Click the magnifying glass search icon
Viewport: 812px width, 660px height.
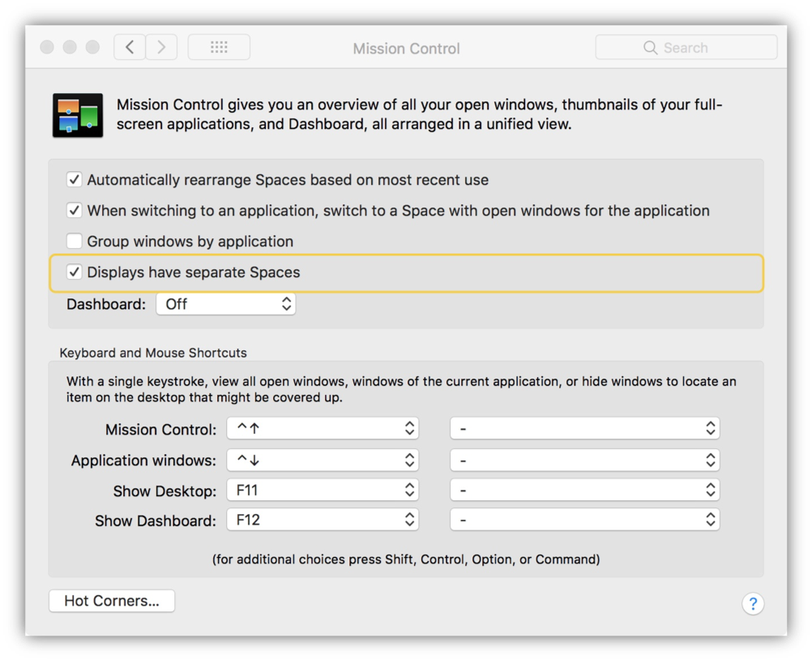point(650,48)
